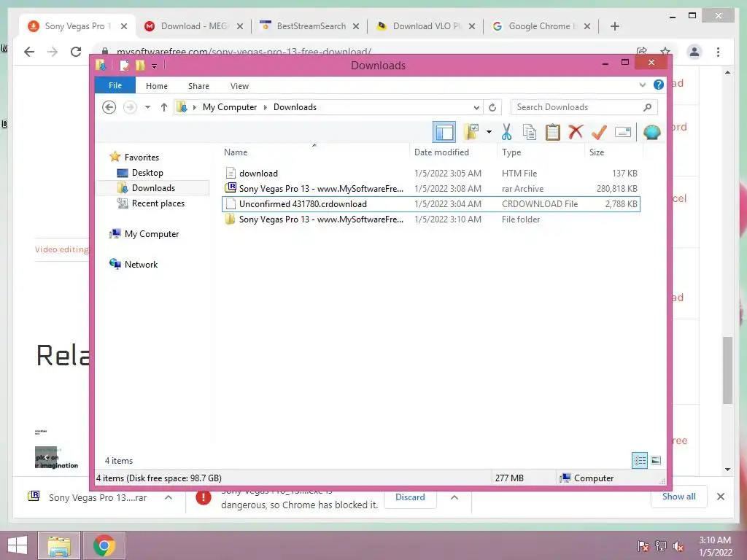Expand options for Sony Vegas Pro 13 rar download
This screenshot has width=747, height=560.
(x=169, y=497)
